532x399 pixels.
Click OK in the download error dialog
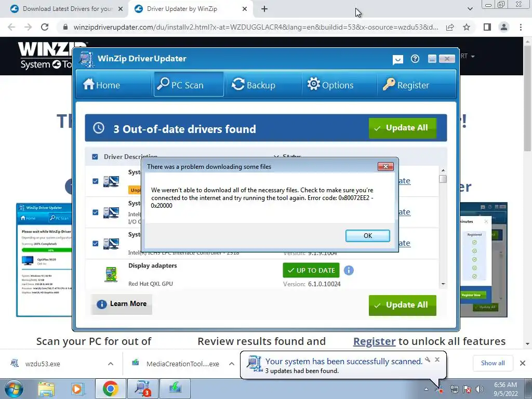coord(367,236)
